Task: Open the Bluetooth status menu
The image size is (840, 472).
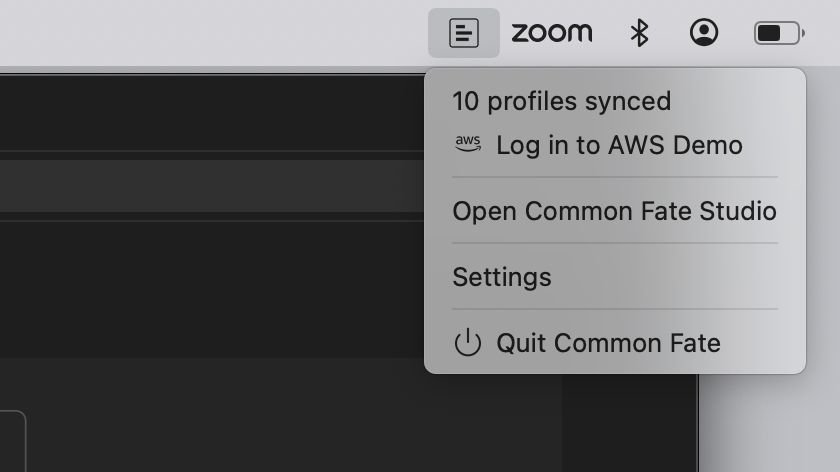Action: 639,33
